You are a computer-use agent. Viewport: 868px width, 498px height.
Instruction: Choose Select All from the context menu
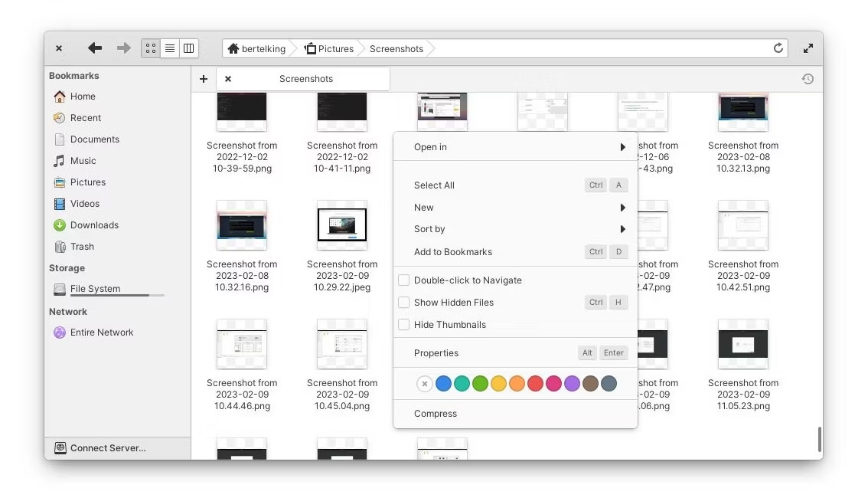pos(515,185)
